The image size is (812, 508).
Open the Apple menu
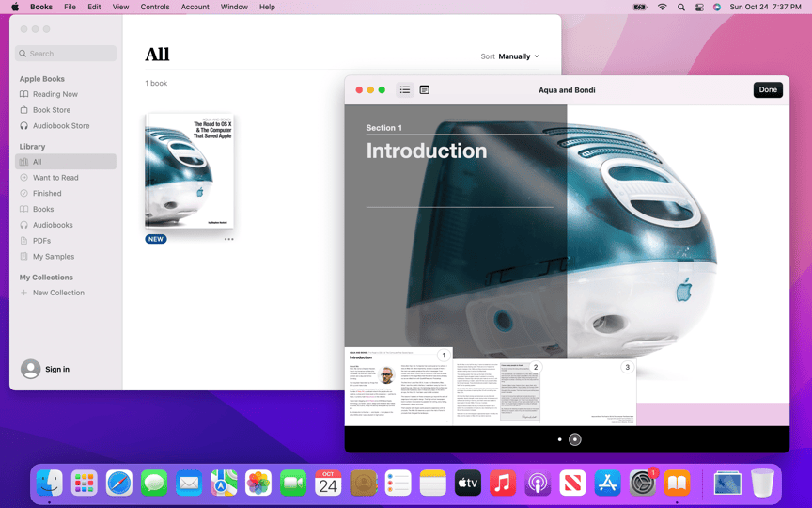(x=15, y=7)
